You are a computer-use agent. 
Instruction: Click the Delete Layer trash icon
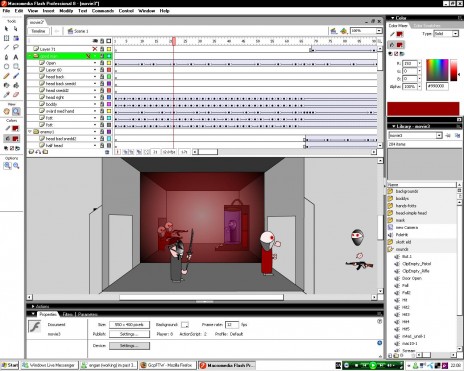107,152
